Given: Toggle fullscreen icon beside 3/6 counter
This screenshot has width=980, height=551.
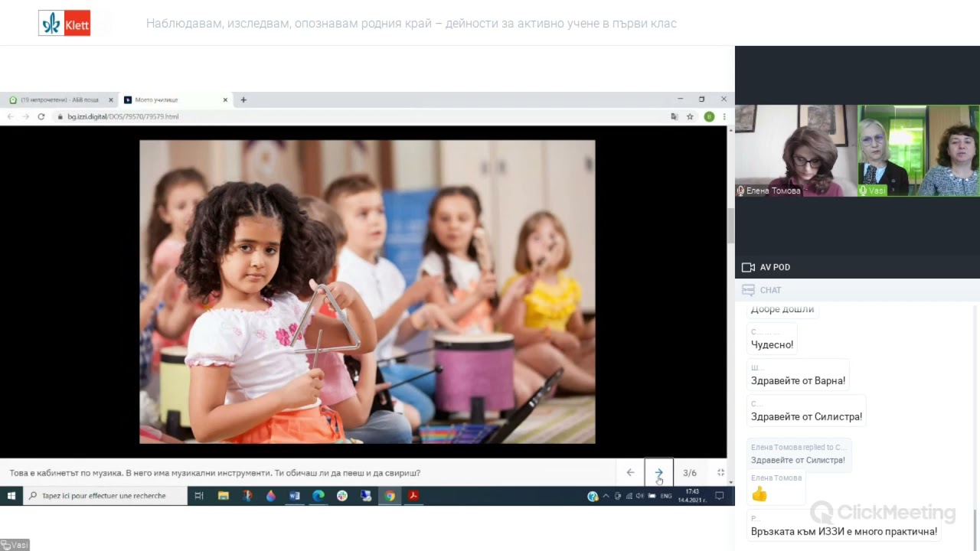Looking at the screenshot, I should click(720, 473).
